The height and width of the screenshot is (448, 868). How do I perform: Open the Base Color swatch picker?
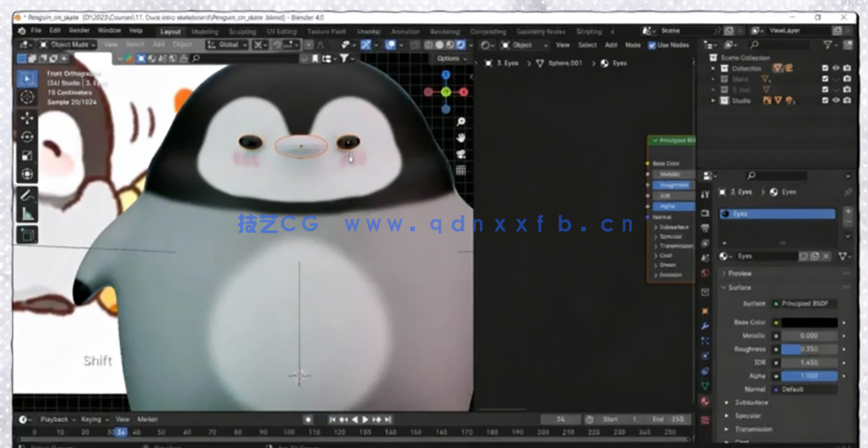(x=809, y=322)
